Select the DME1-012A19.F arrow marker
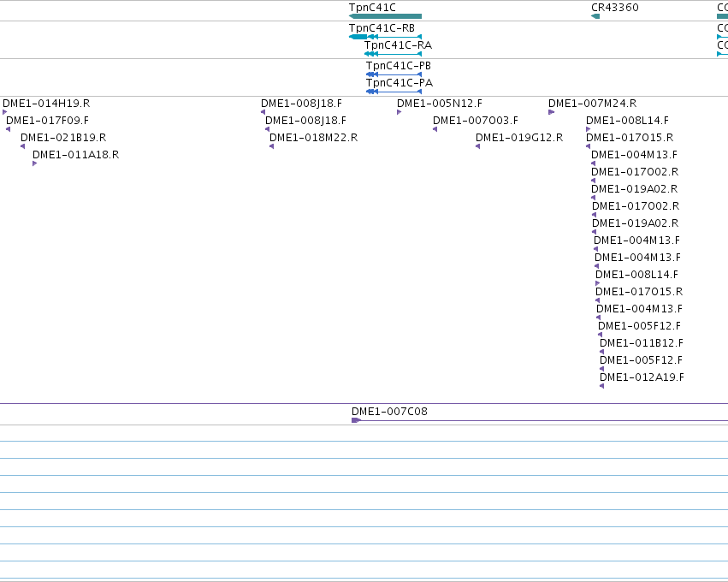Image resolution: width=728 pixels, height=582 pixels. (x=602, y=386)
